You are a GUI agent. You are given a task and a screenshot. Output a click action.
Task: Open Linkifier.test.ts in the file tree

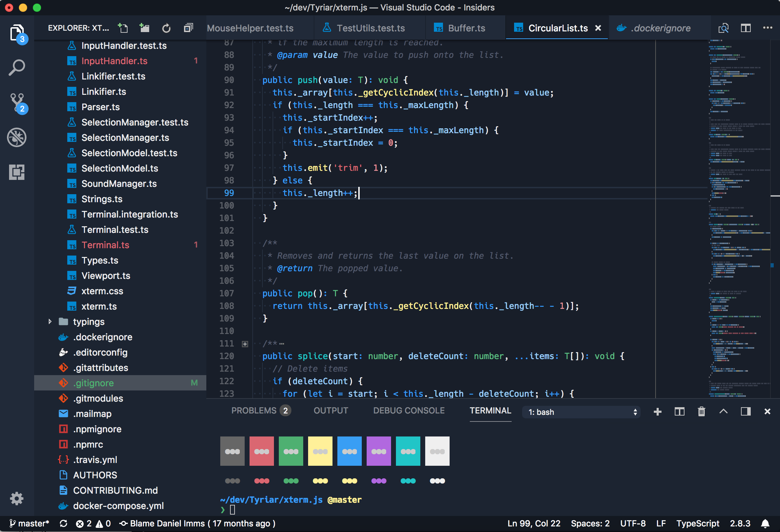click(x=120, y=76)
